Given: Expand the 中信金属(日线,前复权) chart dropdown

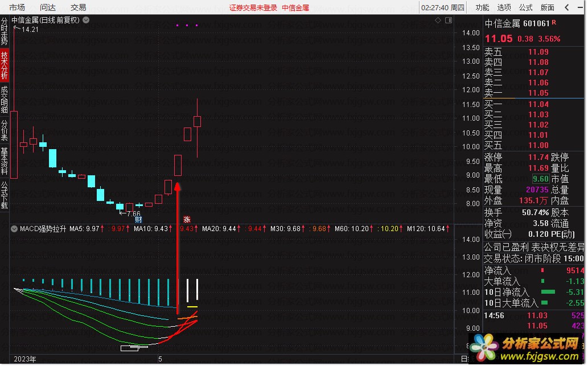Looking at the screenshot, I should 86,20.
